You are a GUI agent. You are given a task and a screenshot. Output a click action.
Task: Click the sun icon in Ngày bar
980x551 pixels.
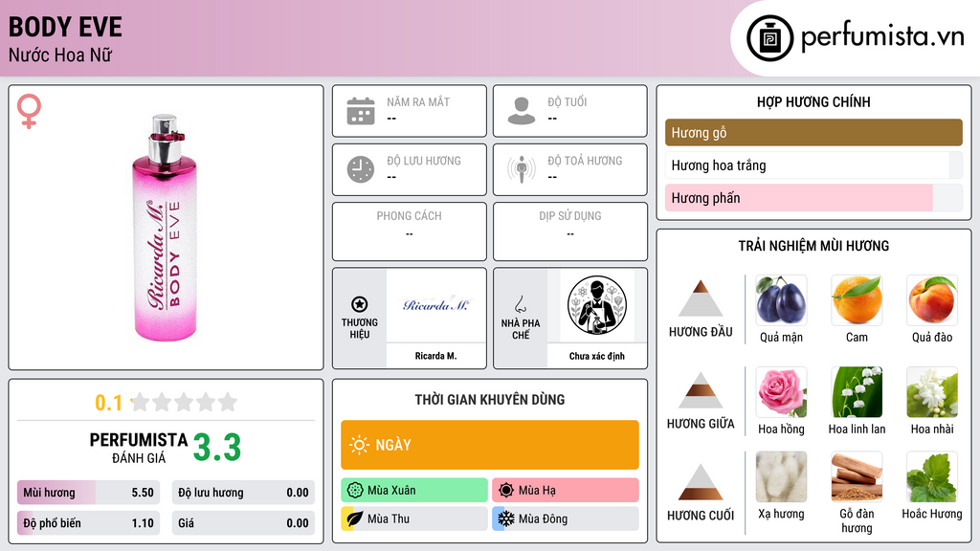click(x=359, y=445)
